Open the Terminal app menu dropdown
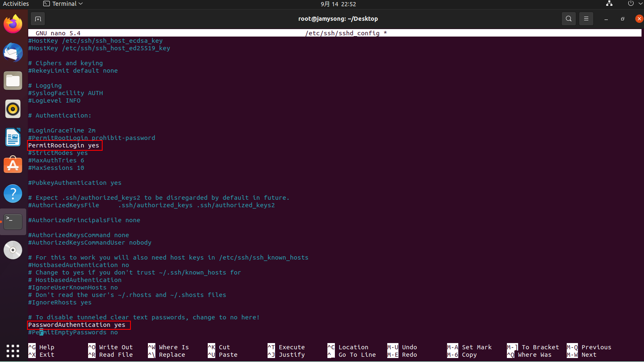Screen dimensions: 644x363 click(x=63, y=4)
